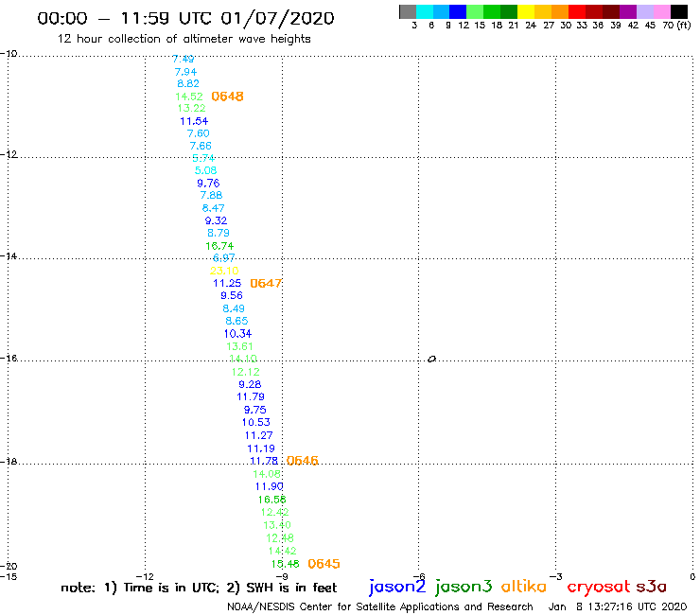The width and height of the screenshot is (700, 615).
Task: Pick the bright red legend swatch
Action: click(x=577, y=12)
